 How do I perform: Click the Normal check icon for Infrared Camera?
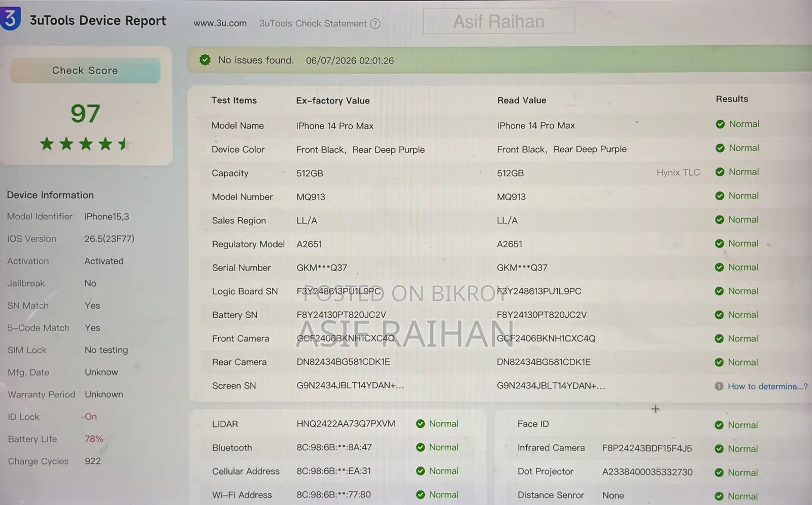click(x=719, y=449)
